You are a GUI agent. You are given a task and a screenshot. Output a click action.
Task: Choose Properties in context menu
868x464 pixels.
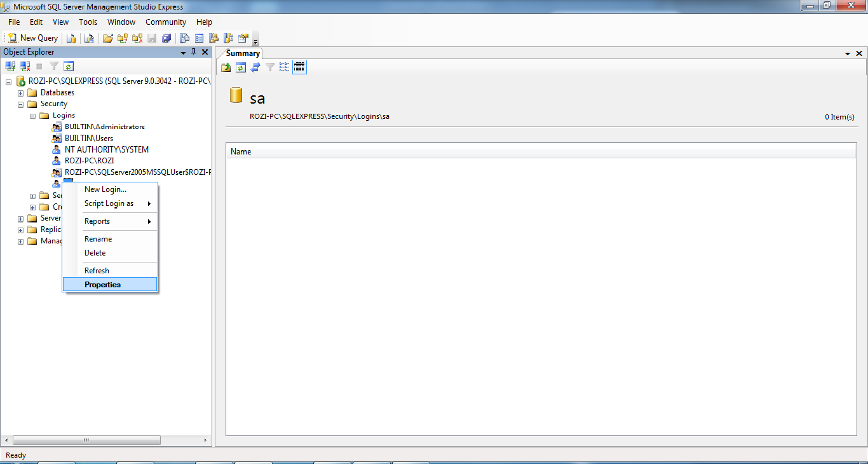pyautogui.click(x=110, y=285)
